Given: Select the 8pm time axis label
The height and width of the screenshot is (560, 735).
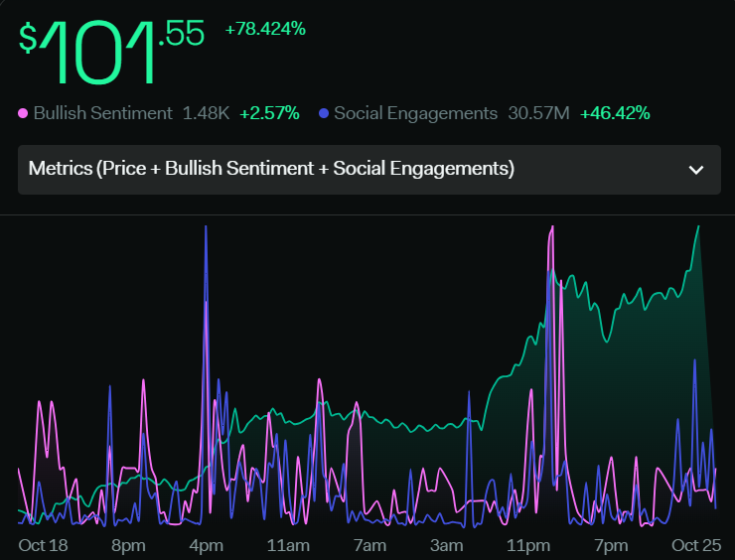Looking at the screenshot, I should pyautogui.click(x=128, y=546).
